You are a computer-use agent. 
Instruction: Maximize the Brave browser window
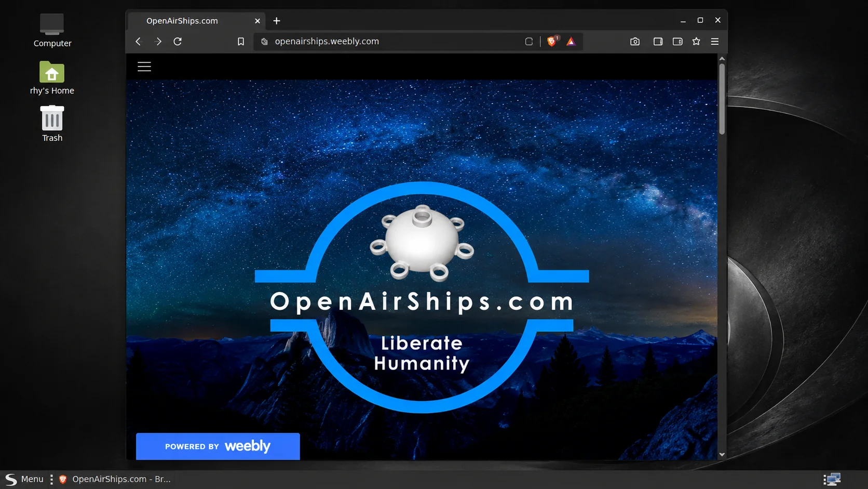click(700, 20)
